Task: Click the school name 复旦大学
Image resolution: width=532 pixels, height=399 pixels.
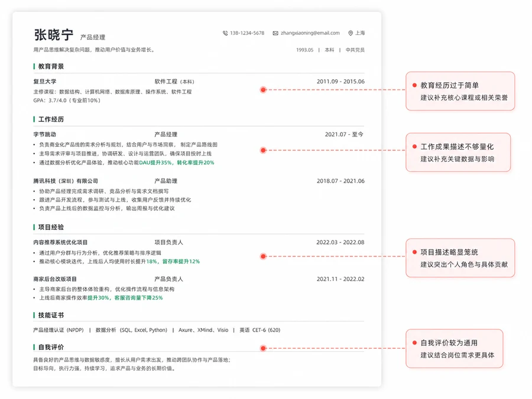Action: (45, 82)
